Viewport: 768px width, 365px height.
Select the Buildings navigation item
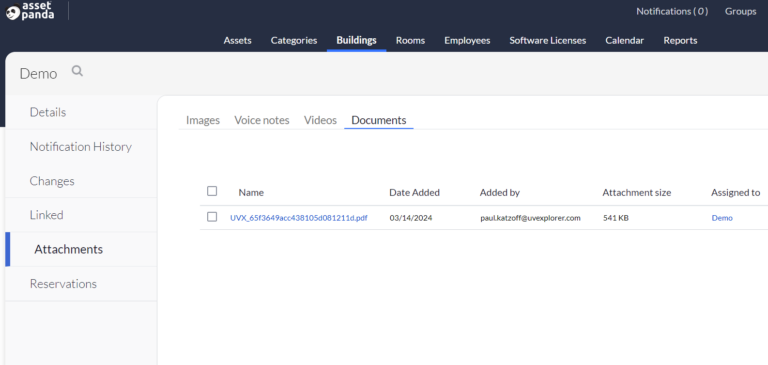click(x=357, y=40)
